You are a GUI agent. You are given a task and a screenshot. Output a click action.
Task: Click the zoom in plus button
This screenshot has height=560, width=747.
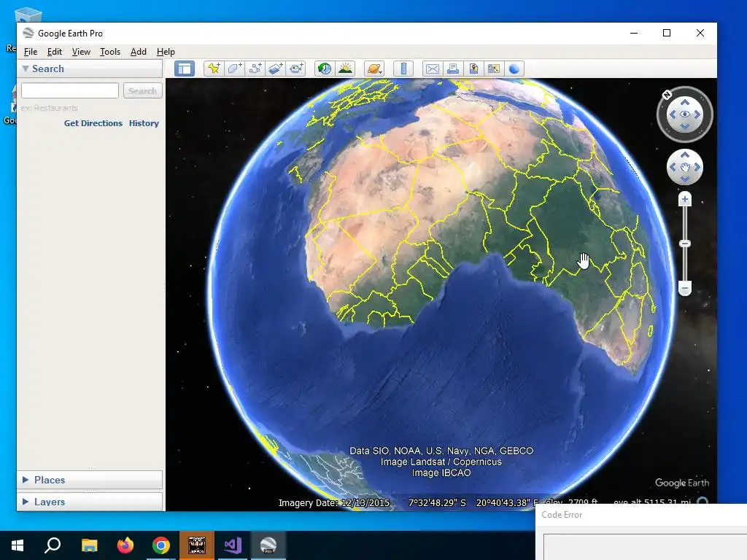pyautogui.click(x=684, y=199)
